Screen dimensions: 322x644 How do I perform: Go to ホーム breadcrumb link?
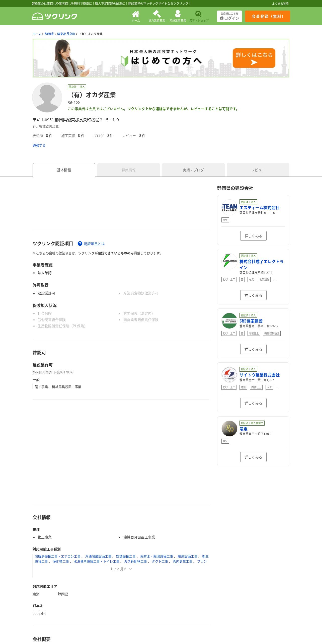tap(37, 34)
